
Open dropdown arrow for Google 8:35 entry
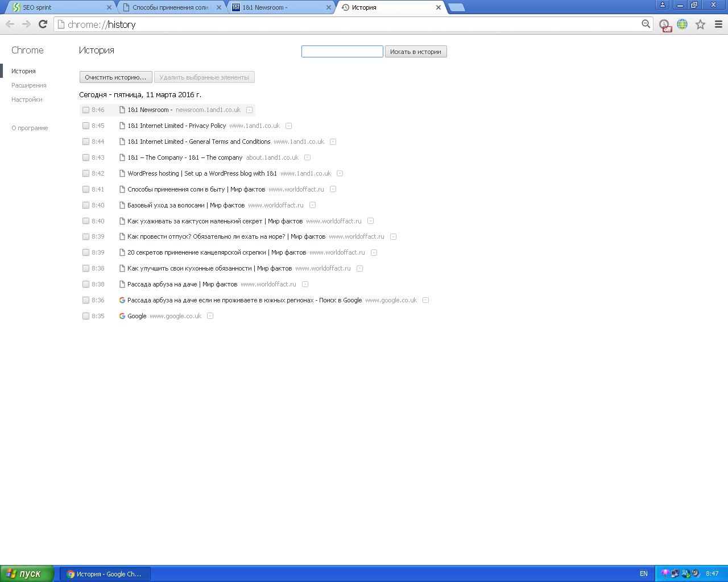coord(210,316)
